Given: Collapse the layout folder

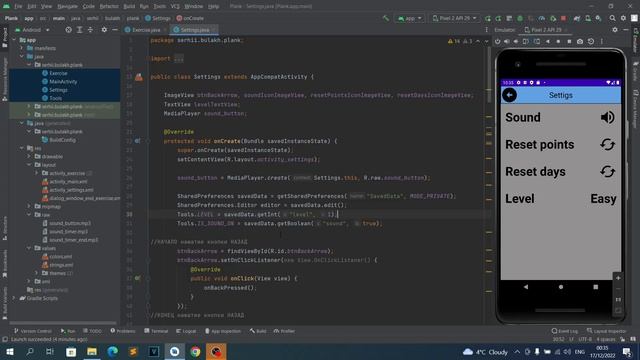Looking at the screenshot, I should [x=29, y=164].
